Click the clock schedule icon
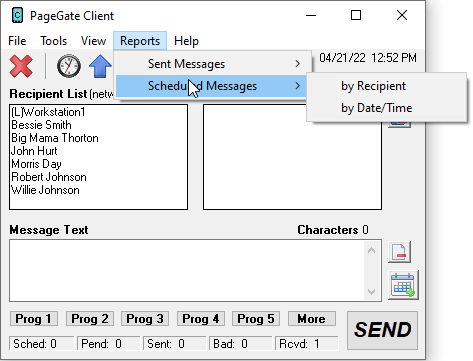This screenshot has width=473, height=361. [x=69, y=66]
